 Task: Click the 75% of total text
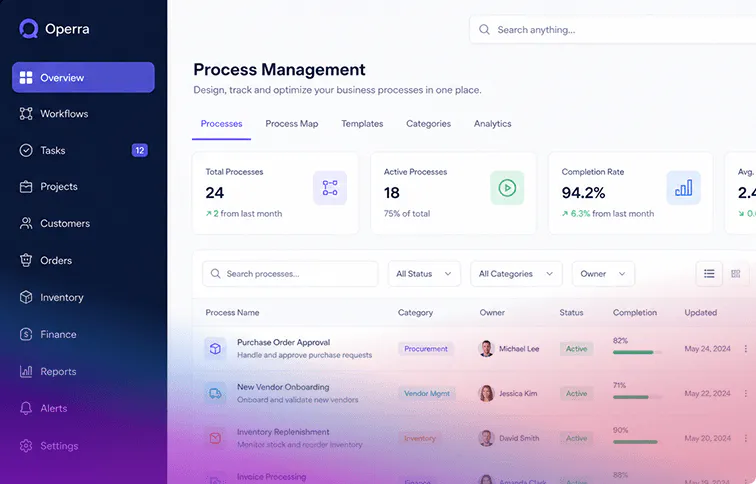[x=406, y=214]
